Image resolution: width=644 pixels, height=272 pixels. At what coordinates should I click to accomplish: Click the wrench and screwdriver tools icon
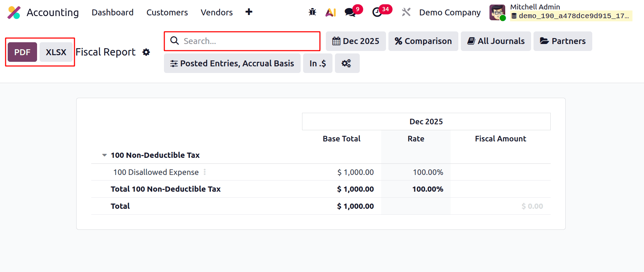(x=406, y=12)
